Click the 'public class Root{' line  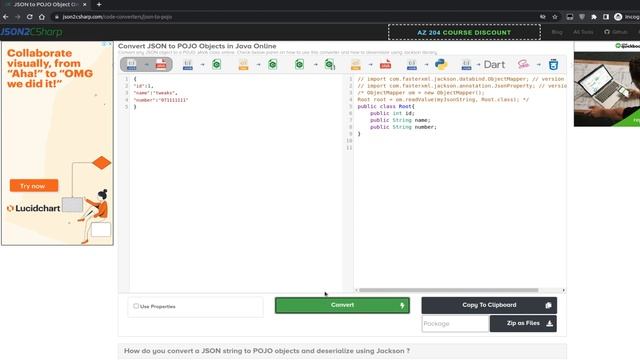tap(386, 106)
